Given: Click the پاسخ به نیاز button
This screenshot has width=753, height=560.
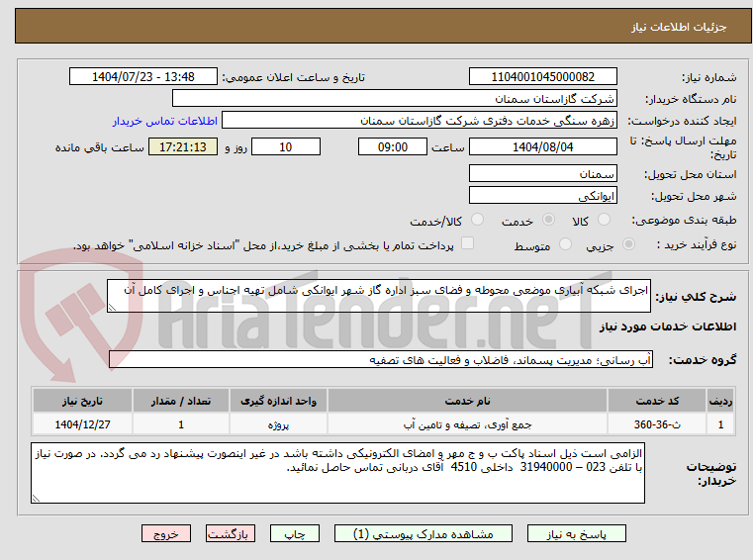Looking at the screenshot, I should [576, 533].
